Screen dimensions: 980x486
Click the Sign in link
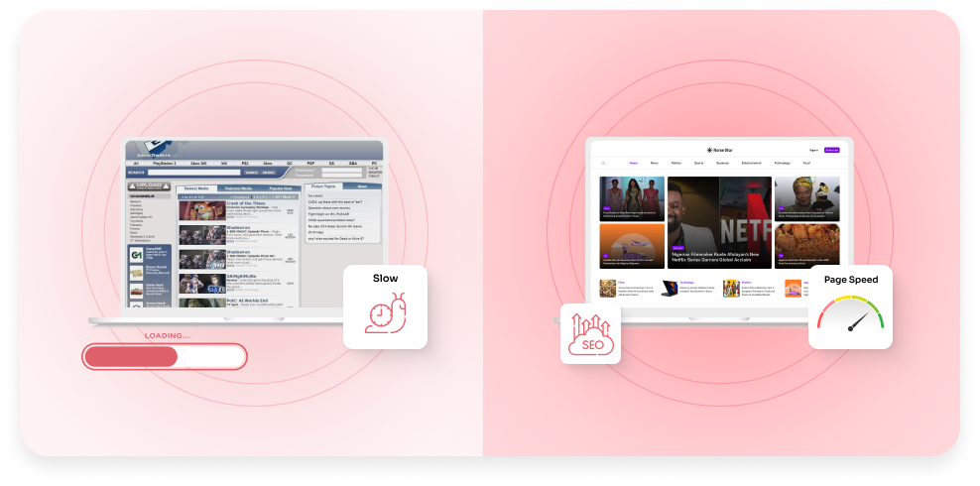[813, 150]
